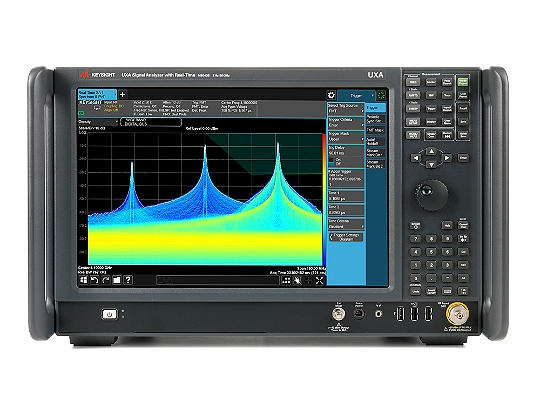The image size is (540, 405).
Task: Tap the full screen expand icon
Action: 320,281
